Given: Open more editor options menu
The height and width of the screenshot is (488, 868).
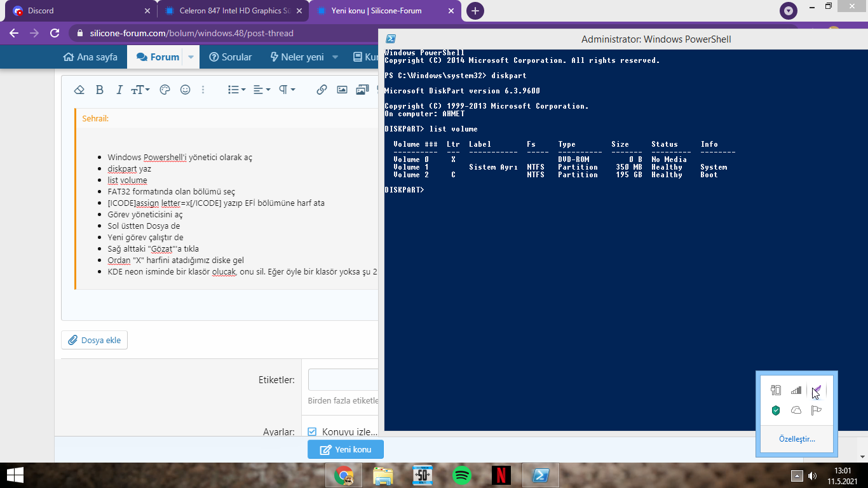Looking at the screenshot, I should coord(203,90).
